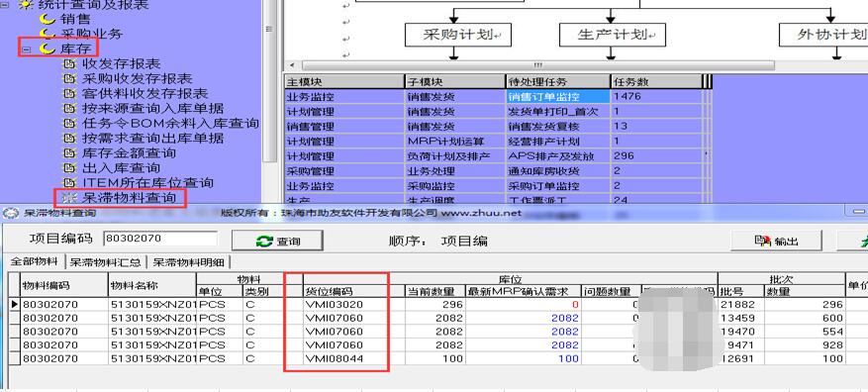Click the row with batch 13459
The width and height of the screenshot is (868, 392).
pos(434,318)
